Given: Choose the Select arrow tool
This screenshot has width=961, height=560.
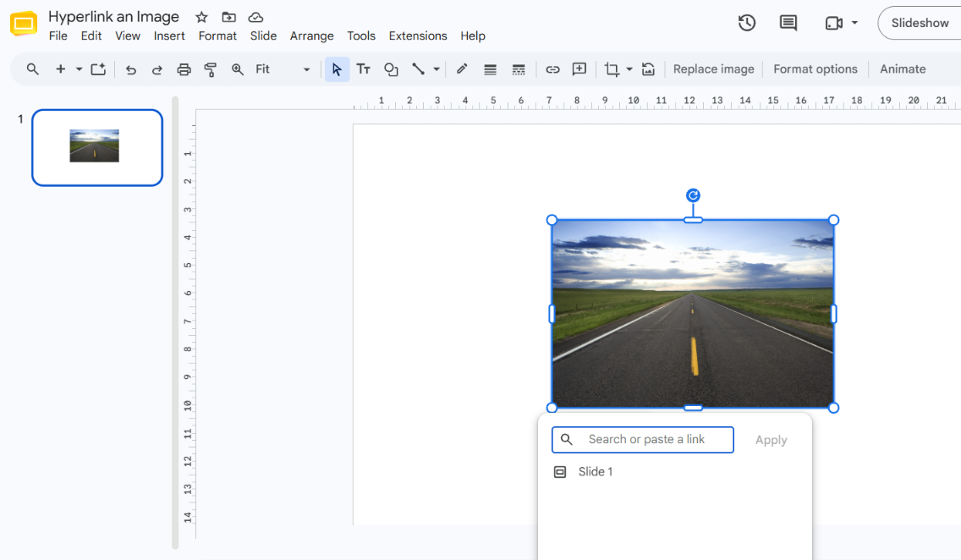Looking at the screenshot, I should (x=337, y=69).
